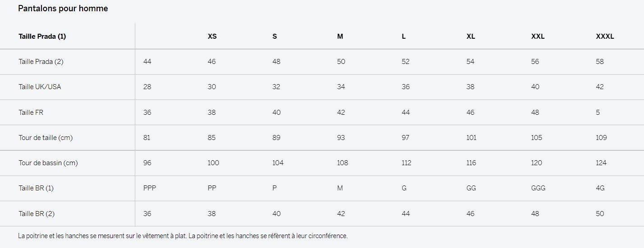Click the Taille BR (2) row label
Image resolution: width=644 pixels, height=248 pixels.
pyautogui.click(x=37, y=214)
